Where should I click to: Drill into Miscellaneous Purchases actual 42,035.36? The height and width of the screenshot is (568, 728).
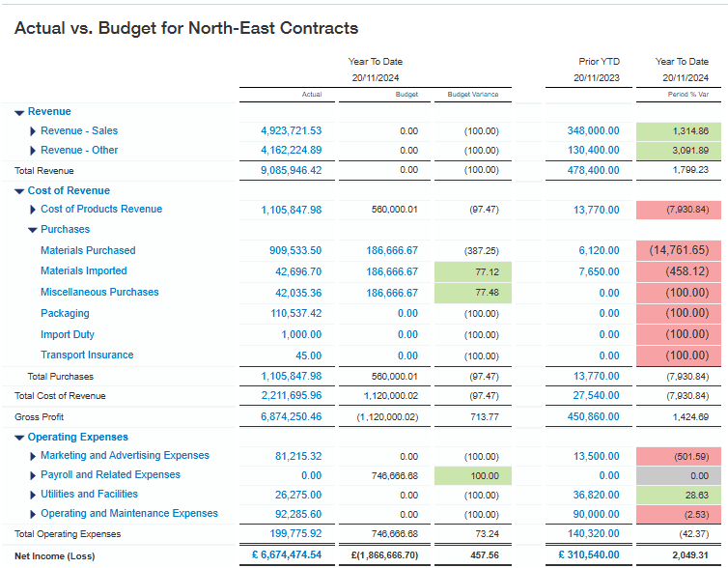pyautogui.click(x=298, y=293)
